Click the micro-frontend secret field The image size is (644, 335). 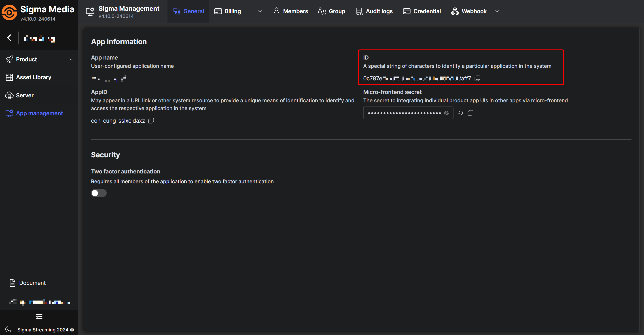(404, 113)
